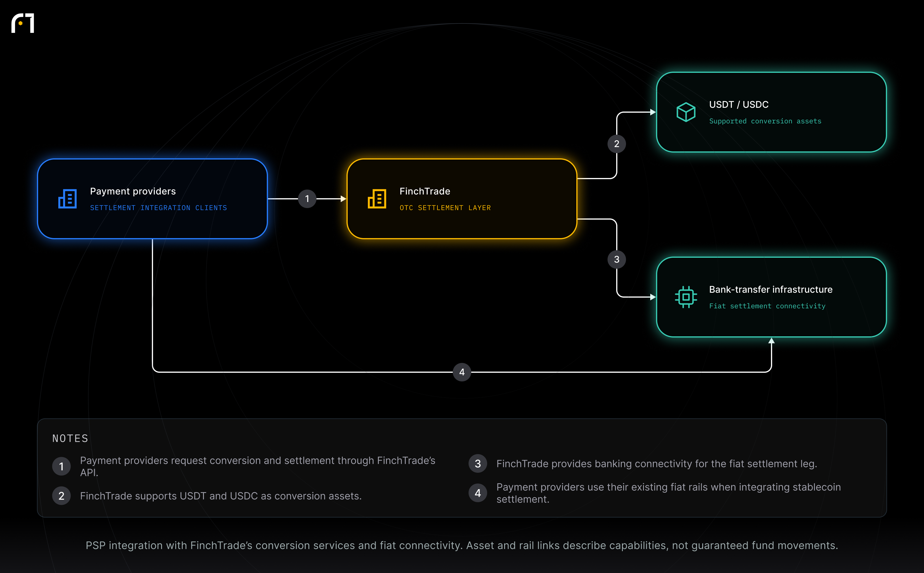Click the yellow building icon beside FinchTrade
Image resolution: width=924 pixels, height=573 pixels.
tap(377, 199)
